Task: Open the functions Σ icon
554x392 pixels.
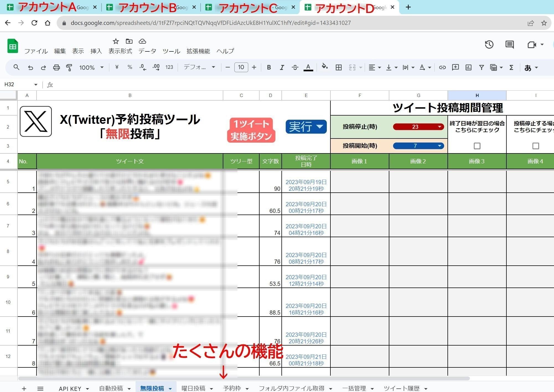Action: pos(511,67)
